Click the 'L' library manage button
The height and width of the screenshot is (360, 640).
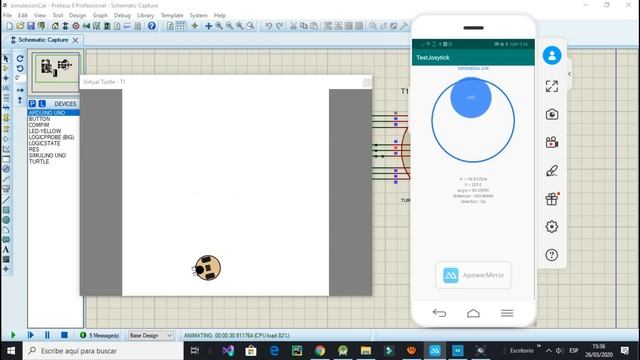42,104
